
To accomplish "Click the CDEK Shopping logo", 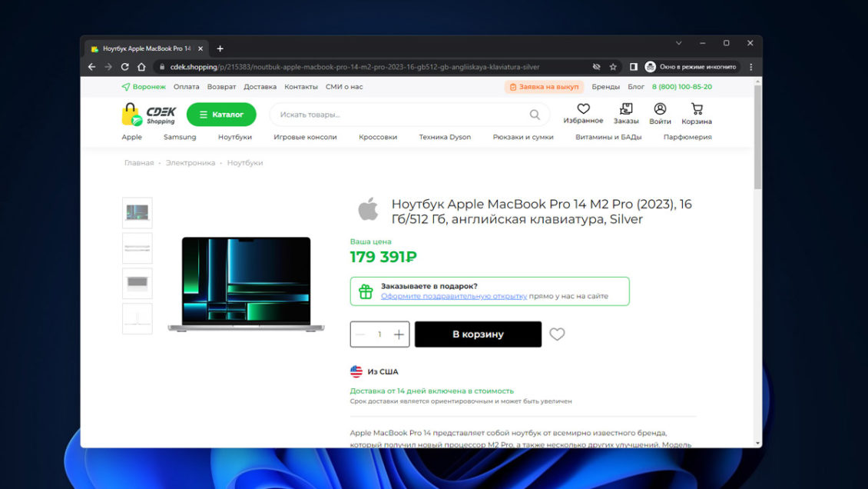I will tap(149, 115).
